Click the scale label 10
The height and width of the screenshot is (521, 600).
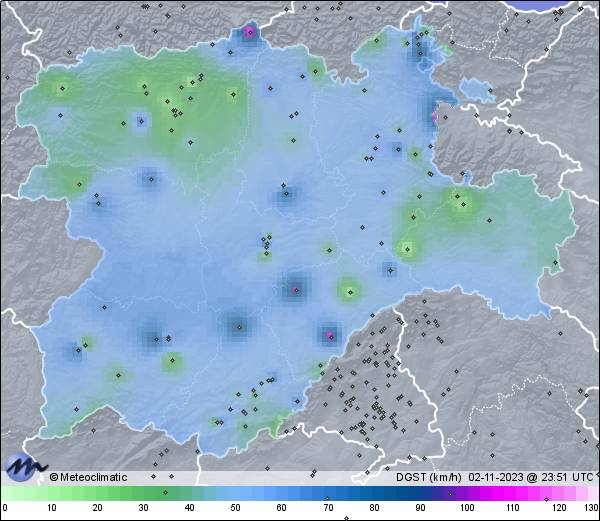coord(52,508)
